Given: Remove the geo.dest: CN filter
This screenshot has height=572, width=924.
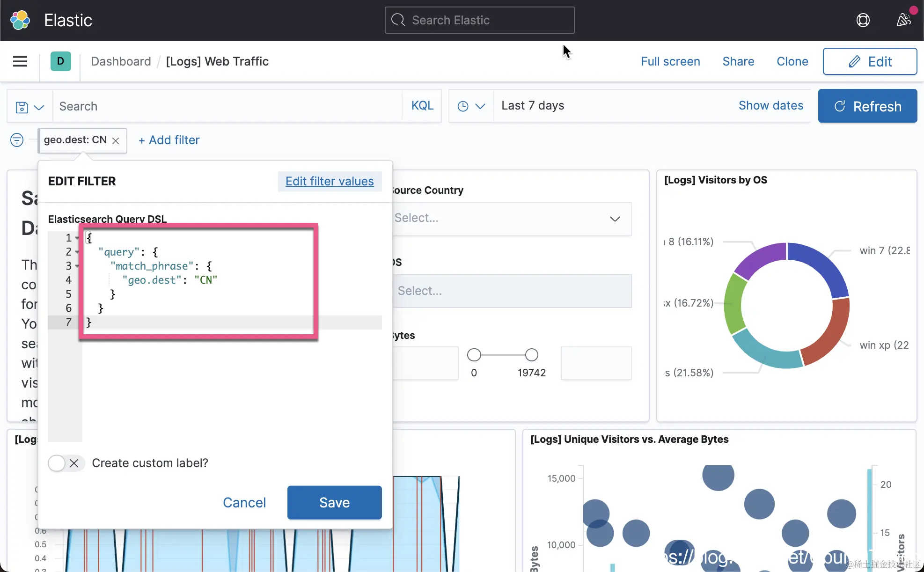Looking at the screenshot, I should 116,140.
